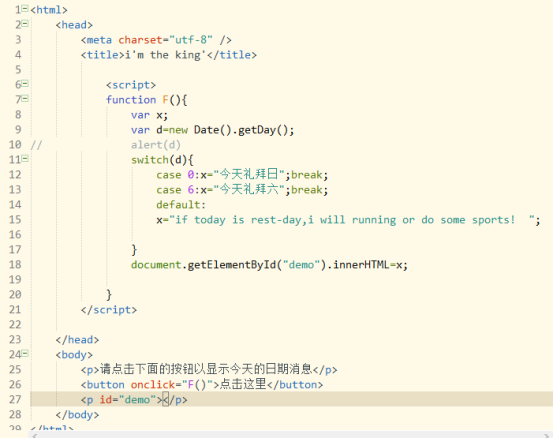554x438 pixels.
Task: Click "switch(d){" on line 11
Action: [162, 160]
